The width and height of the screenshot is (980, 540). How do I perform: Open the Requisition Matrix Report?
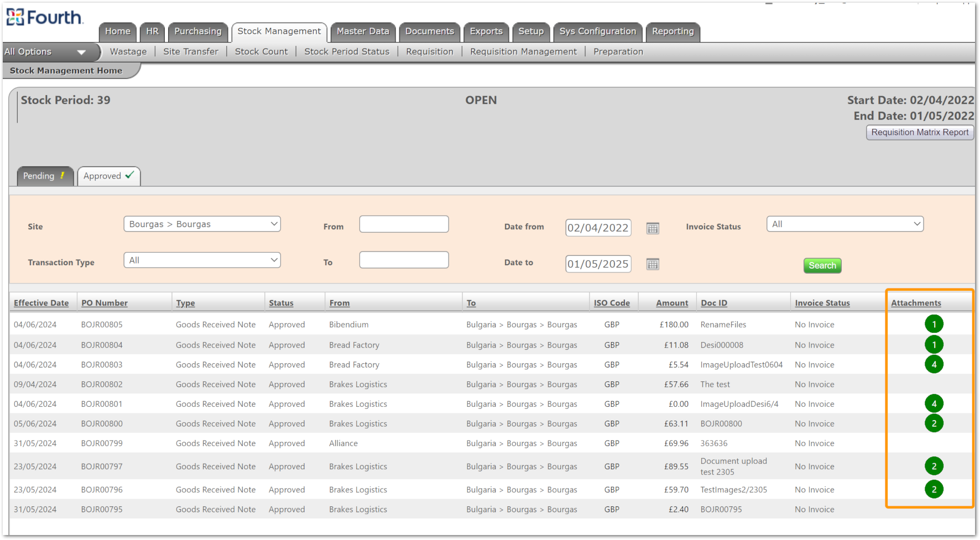point(919,133)
